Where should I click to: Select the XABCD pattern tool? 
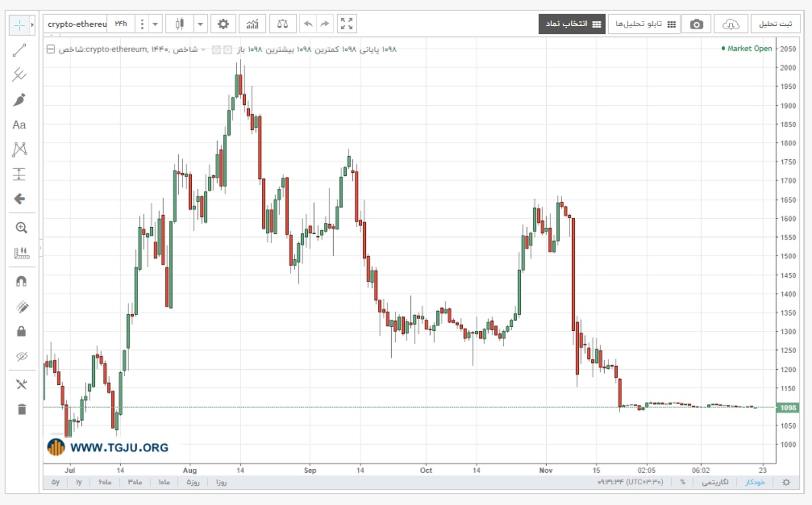(19, 149)
